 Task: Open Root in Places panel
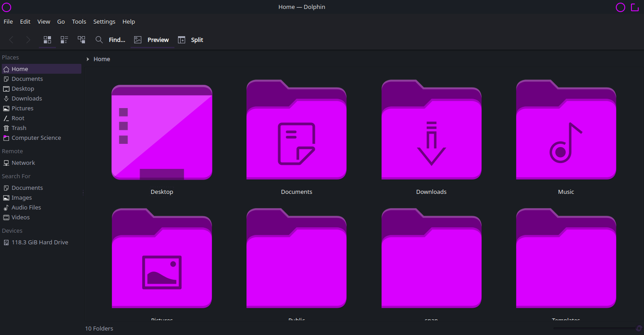[x=42, y=118]
